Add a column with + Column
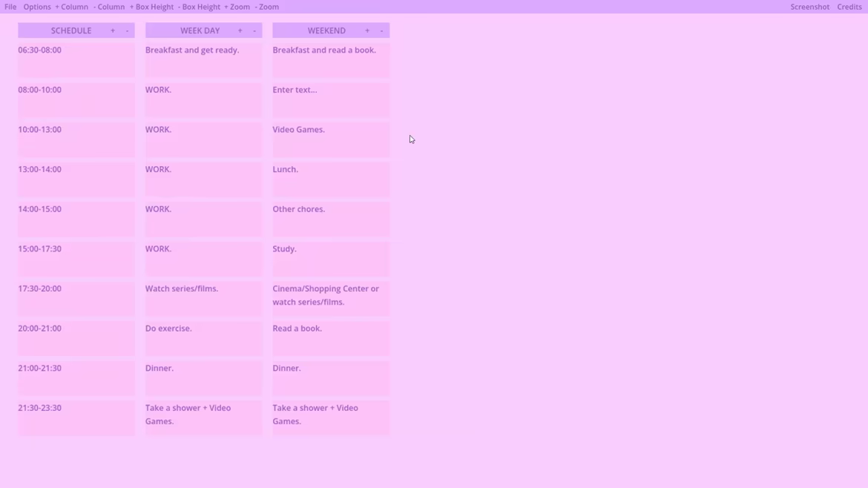This screenshot has width=868, height=488. (x=71, y=7)
